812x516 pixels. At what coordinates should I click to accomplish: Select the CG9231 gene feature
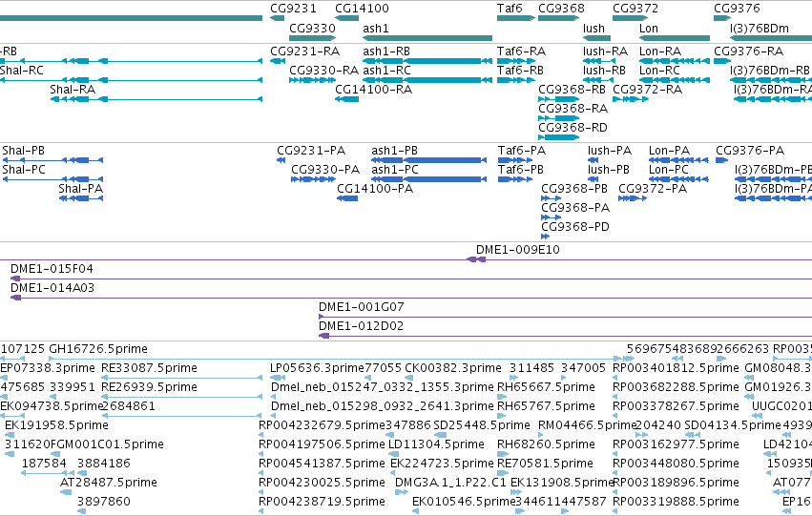point(278,18)
